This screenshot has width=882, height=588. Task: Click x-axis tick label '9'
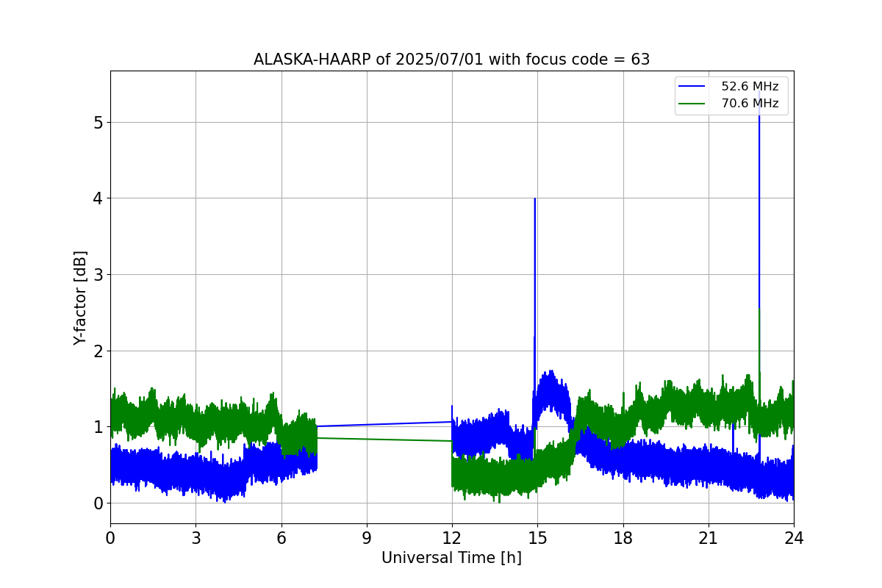[367, 538]
